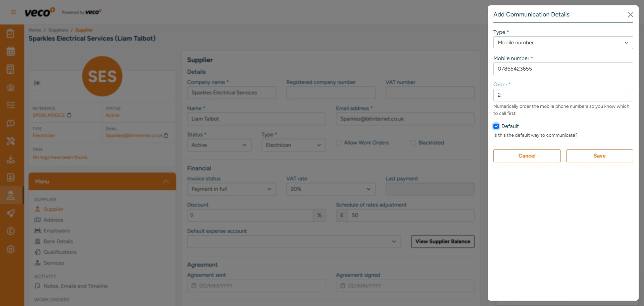The image size is (644, 306).
Task: Copy the supplier reference SPOXLM0GCS
Action: click(69, 115)
